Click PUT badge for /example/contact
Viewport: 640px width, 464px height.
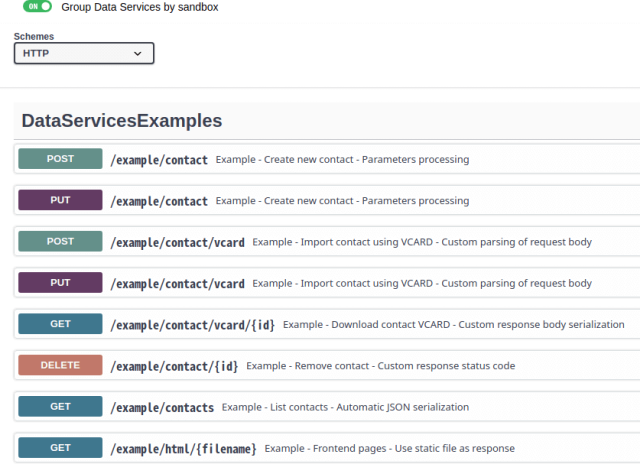[60, 200]
